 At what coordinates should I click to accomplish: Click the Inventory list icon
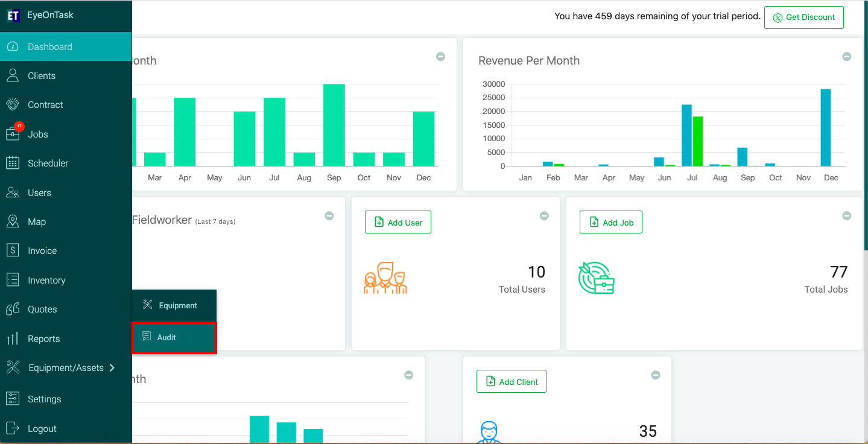(x=13, y=280)
